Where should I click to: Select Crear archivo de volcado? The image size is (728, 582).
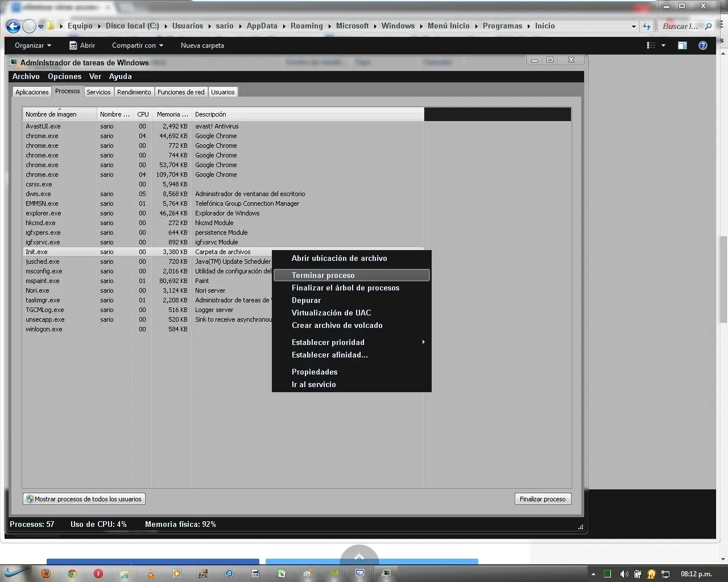(351, 325)
